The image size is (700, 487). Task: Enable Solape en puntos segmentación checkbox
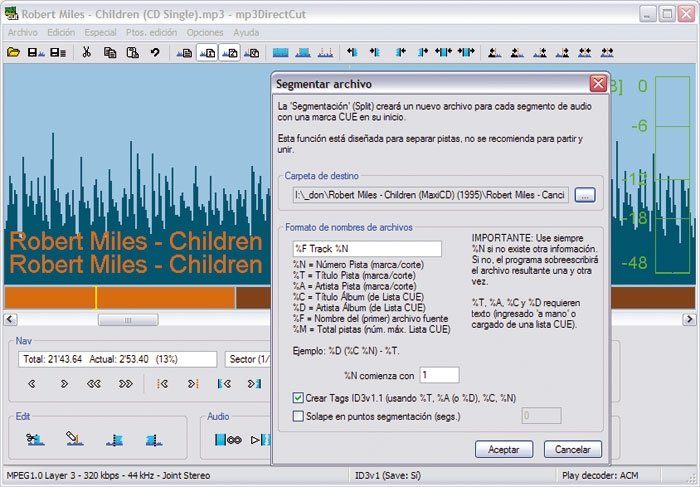pos(298,416)
